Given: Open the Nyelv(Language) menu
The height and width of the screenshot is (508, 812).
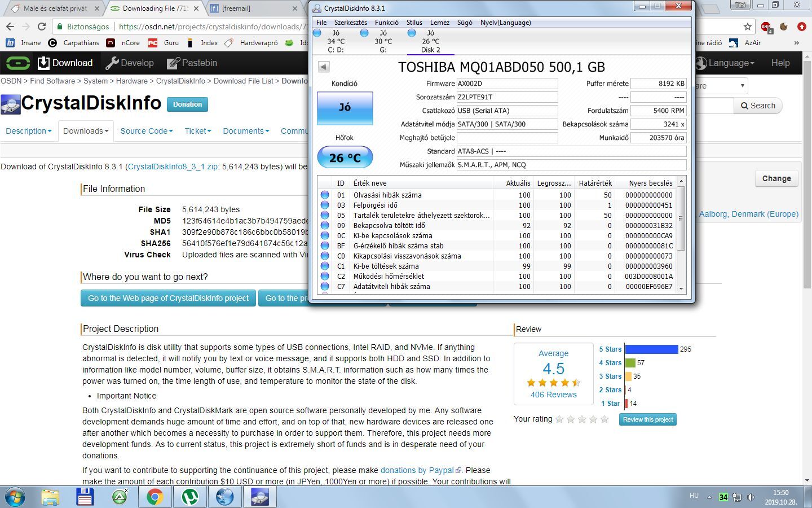Looking at the screenshot, I should [505, 23].
